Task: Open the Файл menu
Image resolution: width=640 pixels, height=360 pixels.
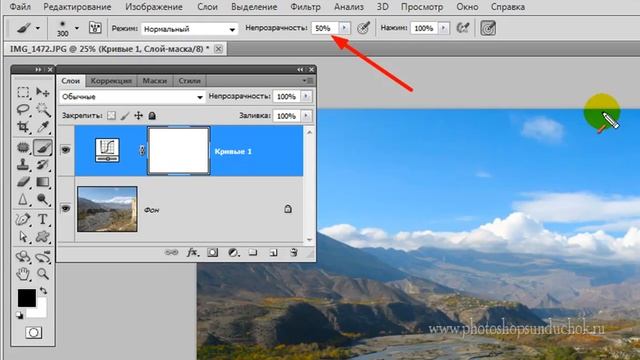Action: 20,7
